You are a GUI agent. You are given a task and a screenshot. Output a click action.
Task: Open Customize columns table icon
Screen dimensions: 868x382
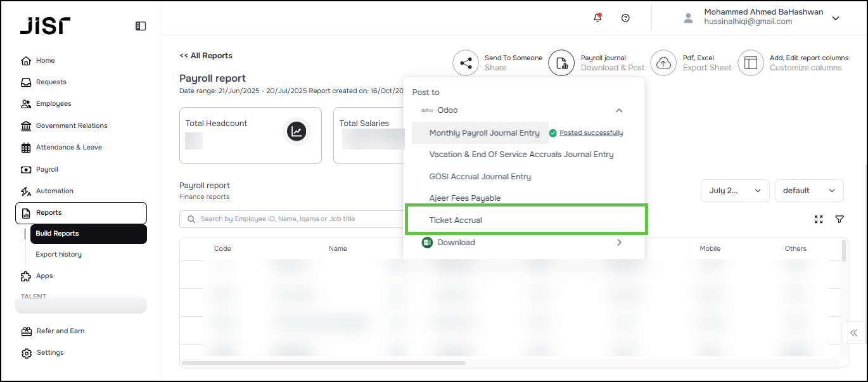(751, 63)
